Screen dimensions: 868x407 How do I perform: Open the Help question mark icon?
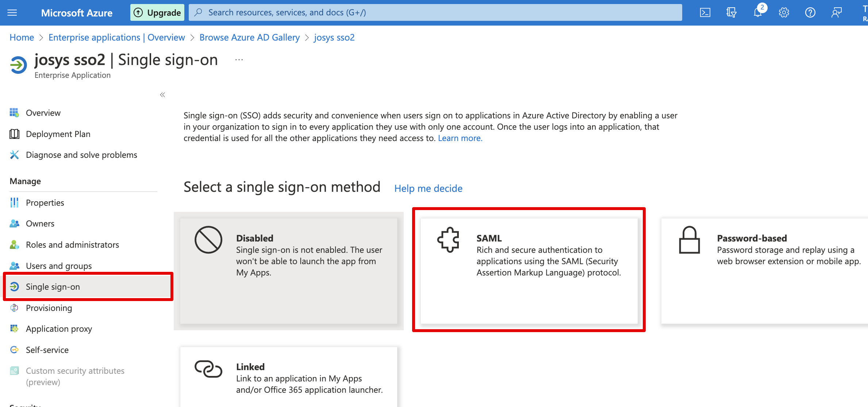(810, 13)
